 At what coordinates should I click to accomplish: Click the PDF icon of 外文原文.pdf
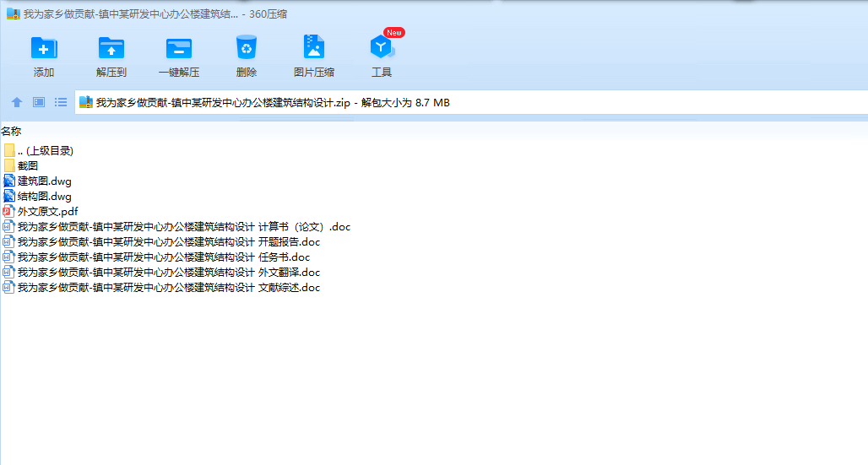point(8,212)
